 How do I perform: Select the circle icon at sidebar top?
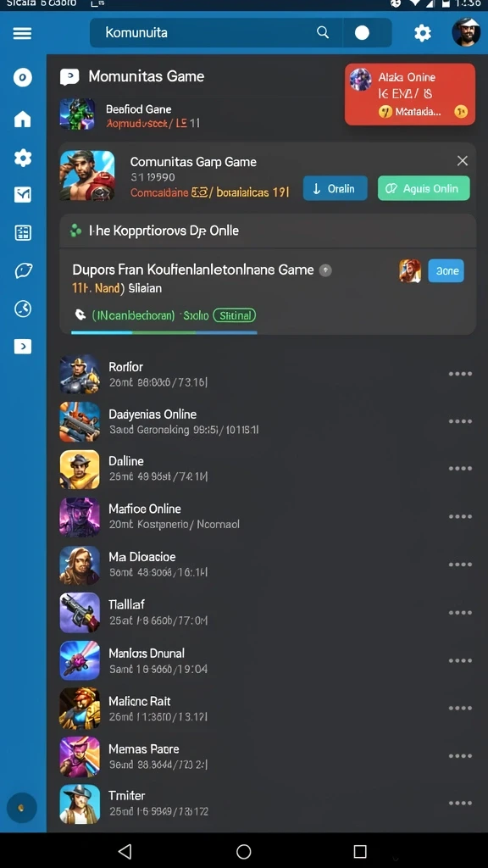pyautogui.click(x=23, y=77)
